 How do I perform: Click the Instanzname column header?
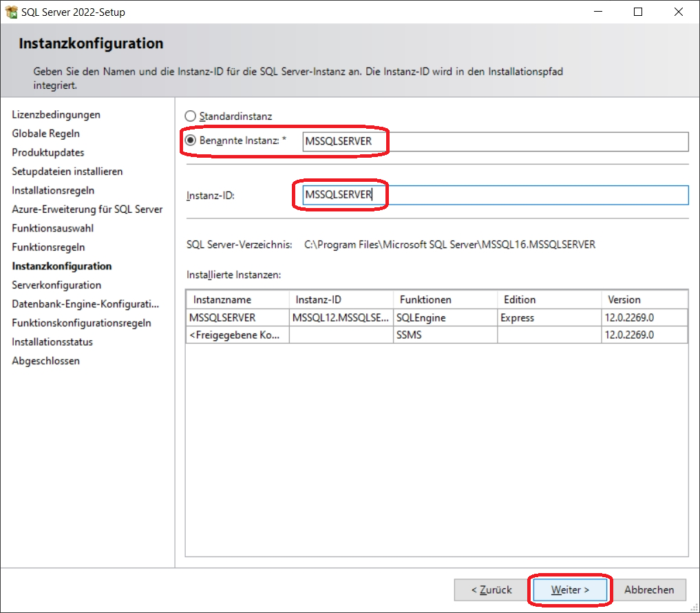click(237, 300)
